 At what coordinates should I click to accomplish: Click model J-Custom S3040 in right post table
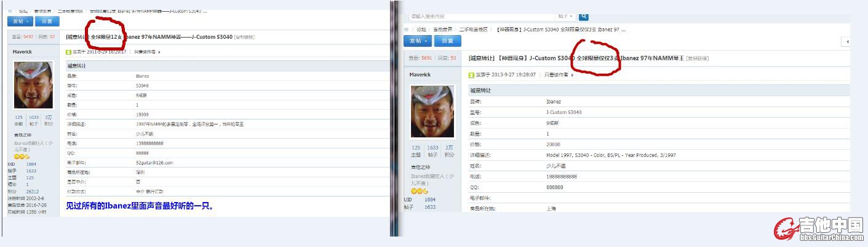click(x=563, y=112)
